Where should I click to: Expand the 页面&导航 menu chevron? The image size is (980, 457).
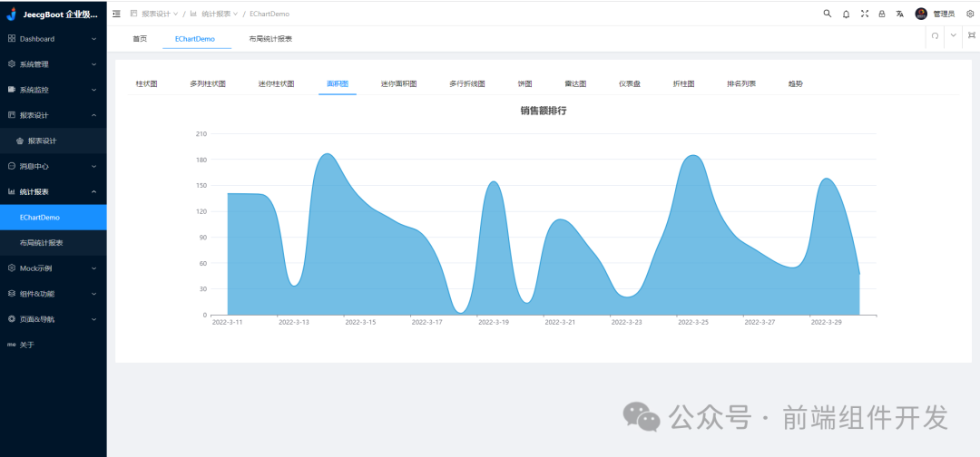tap(93, 319)
